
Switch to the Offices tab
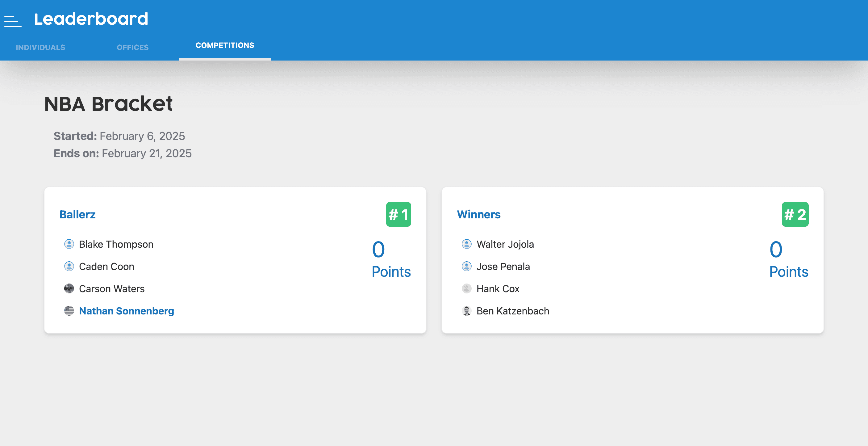[x=132, y=48]
